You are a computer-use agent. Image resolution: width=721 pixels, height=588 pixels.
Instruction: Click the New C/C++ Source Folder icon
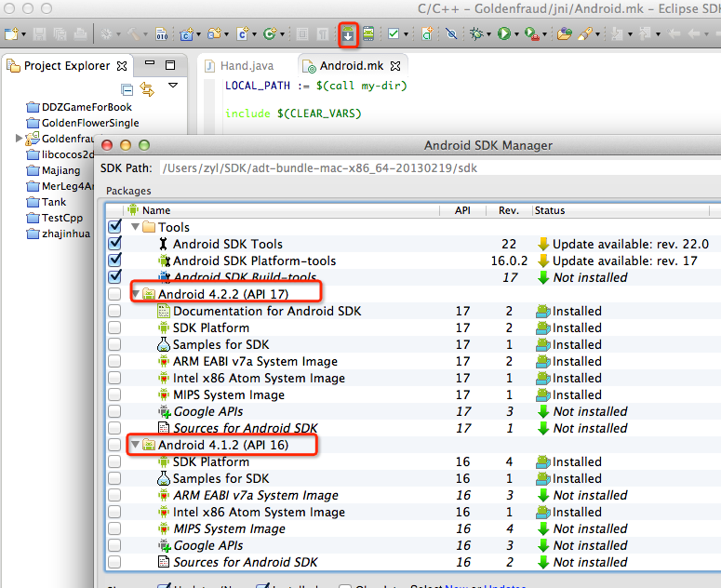[214, 34]
